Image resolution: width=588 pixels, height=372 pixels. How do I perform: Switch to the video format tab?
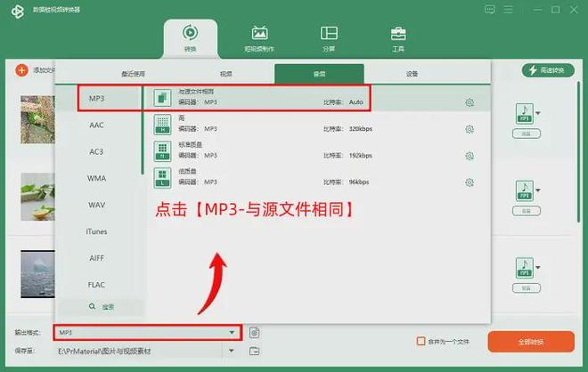[225, 74]
